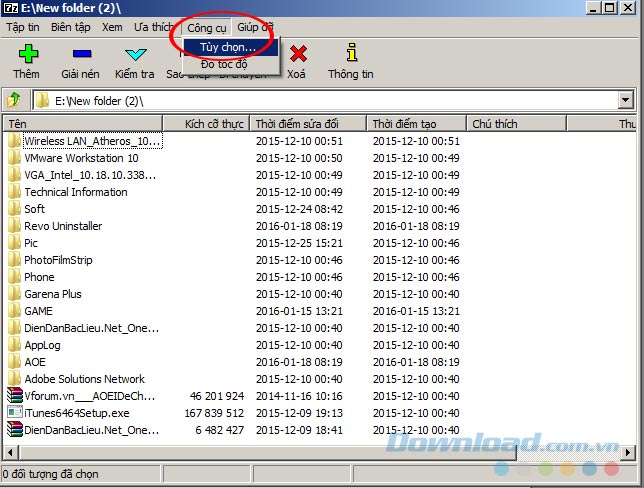Click the 7z icon in the title bar
Viewport: 644px width, 488px height.
12,8
